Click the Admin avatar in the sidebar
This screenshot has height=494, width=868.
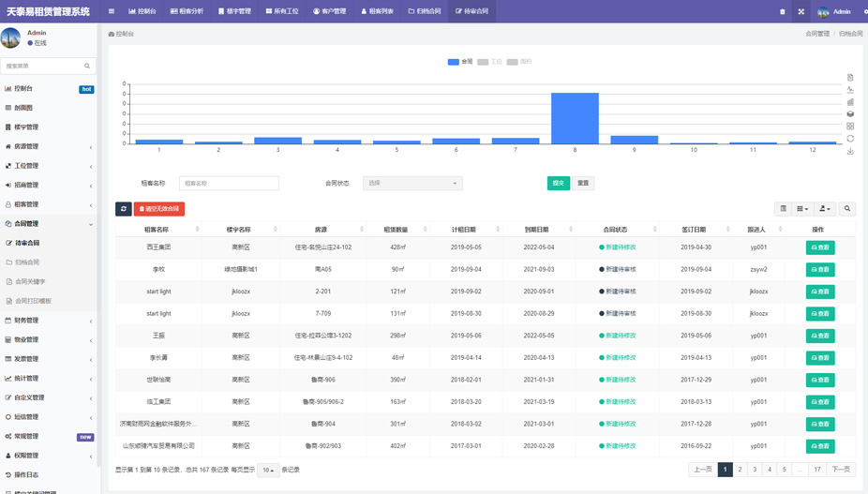[10, 37]
